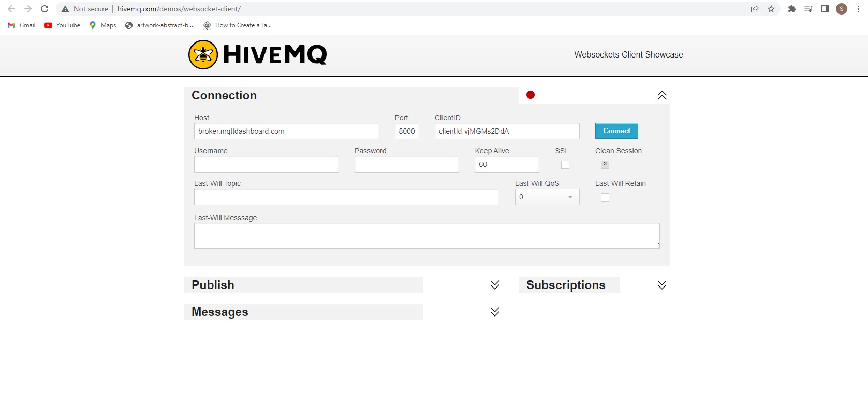
Task: Click the Keep Alive input field
Action: [x=507, y=164]
